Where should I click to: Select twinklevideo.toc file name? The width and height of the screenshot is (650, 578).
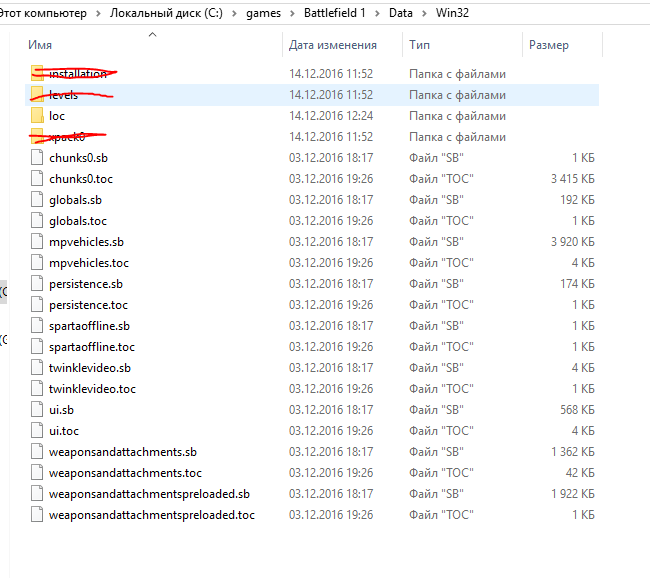click(92, 389)
